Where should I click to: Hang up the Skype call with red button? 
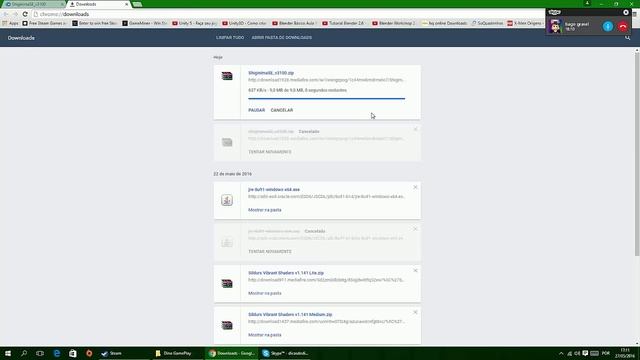[x=622, y=27]
